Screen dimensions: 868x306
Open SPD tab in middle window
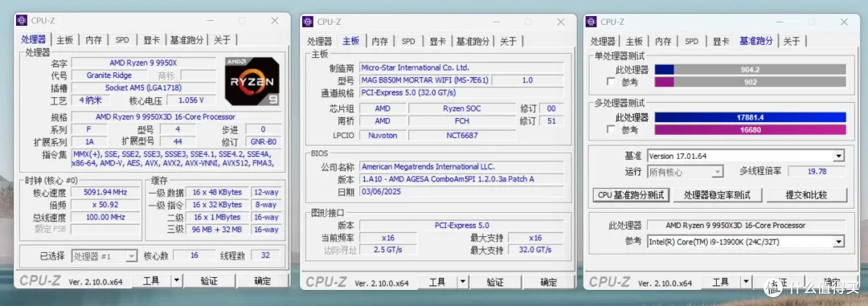coord(408,41)
